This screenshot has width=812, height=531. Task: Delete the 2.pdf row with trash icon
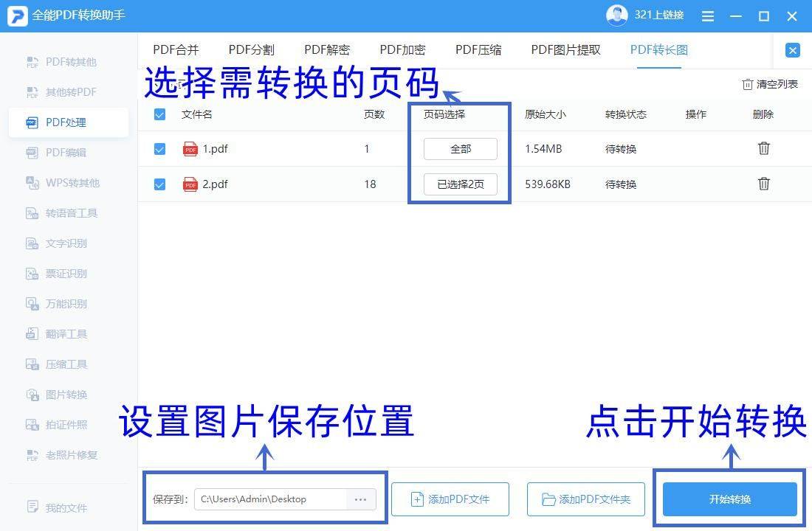(x=763, y=184)
